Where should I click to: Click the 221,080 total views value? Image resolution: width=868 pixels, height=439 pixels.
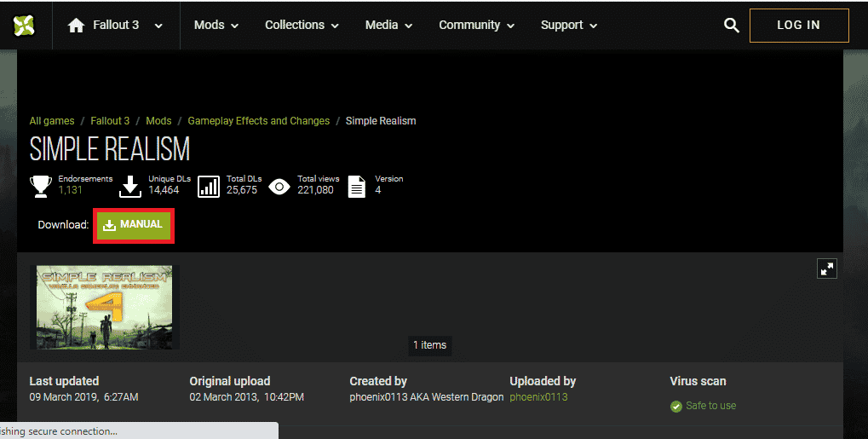point(315,190)
